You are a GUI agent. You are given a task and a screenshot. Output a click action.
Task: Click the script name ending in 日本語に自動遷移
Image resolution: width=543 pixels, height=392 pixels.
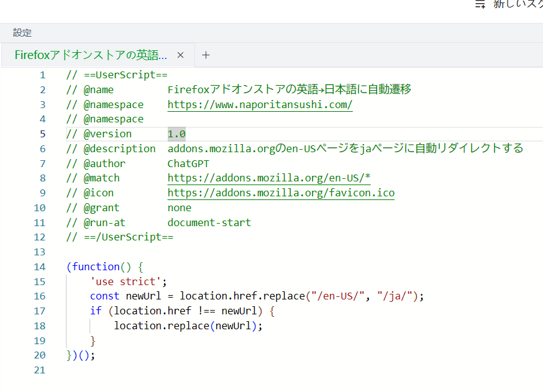(290, 89)
